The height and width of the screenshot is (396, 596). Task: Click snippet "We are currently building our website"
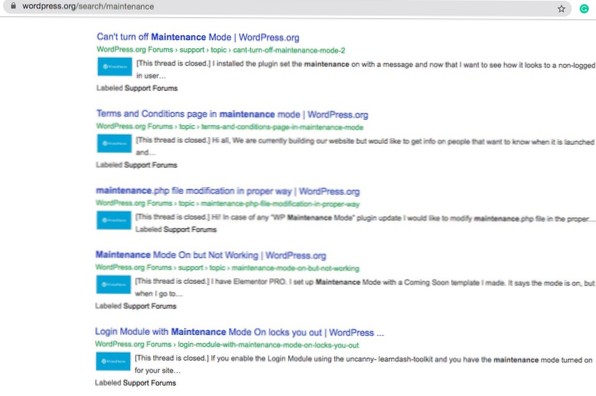point(365,147)
